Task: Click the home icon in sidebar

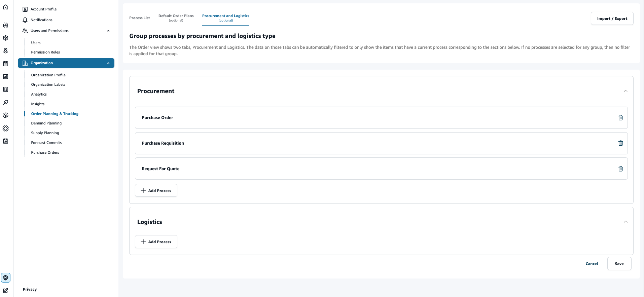Action: tap(6, 7)
